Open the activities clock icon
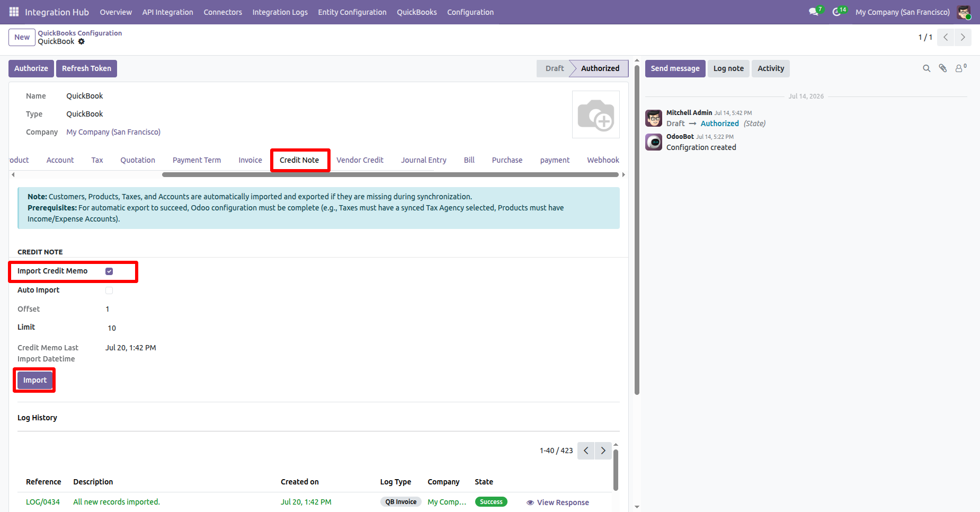Viewport: 980px width, 512px height. [x=836, y=12]
